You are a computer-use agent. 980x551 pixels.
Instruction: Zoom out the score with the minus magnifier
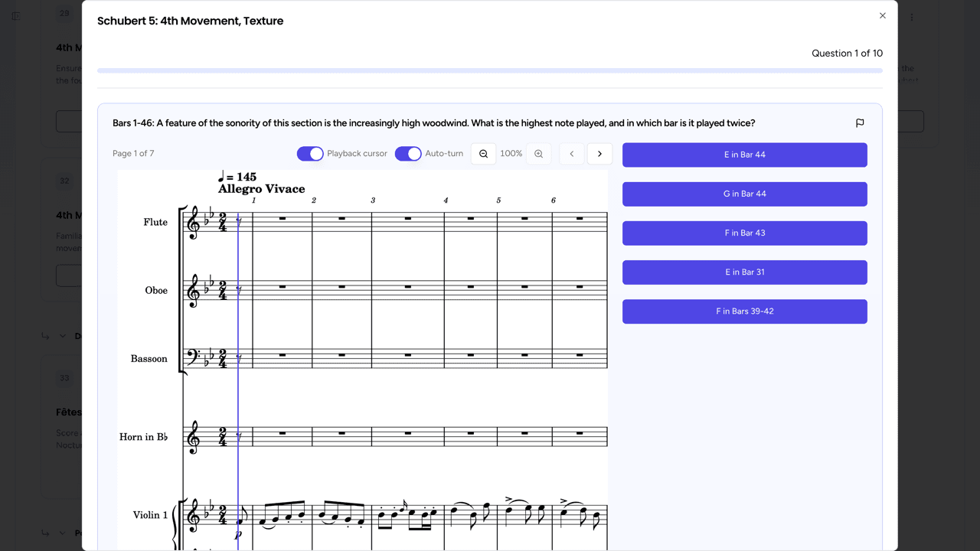click(483, 154)
